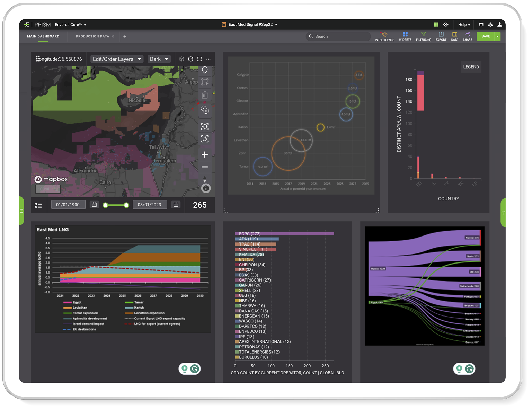Show the Legend on the country chart

471,67
